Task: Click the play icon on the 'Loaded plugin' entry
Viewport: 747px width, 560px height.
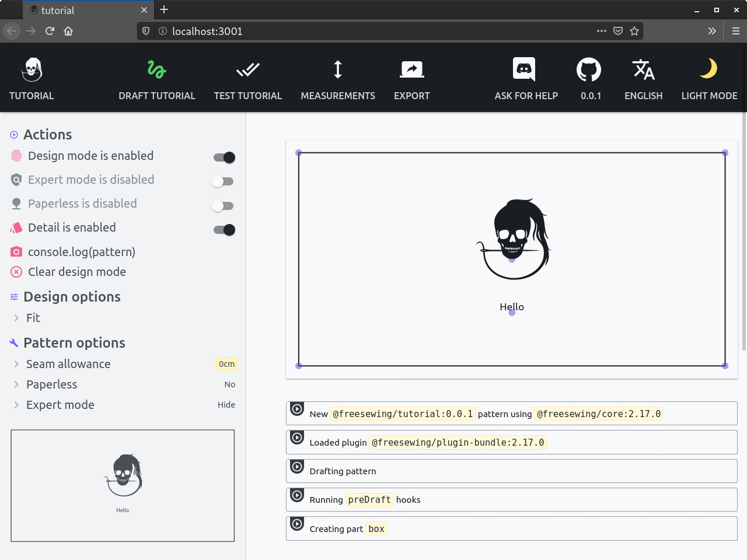Action: [x=297, y=437]
